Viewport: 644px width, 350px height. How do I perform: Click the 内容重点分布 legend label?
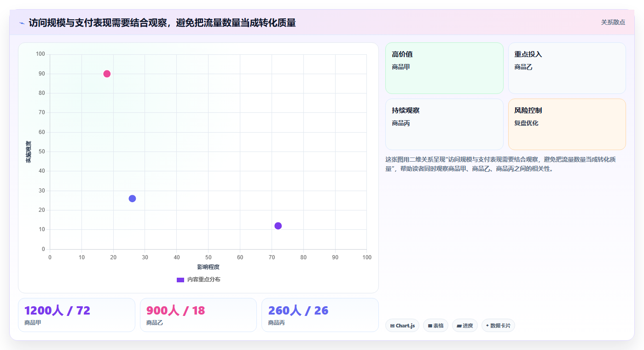(203, 280)
